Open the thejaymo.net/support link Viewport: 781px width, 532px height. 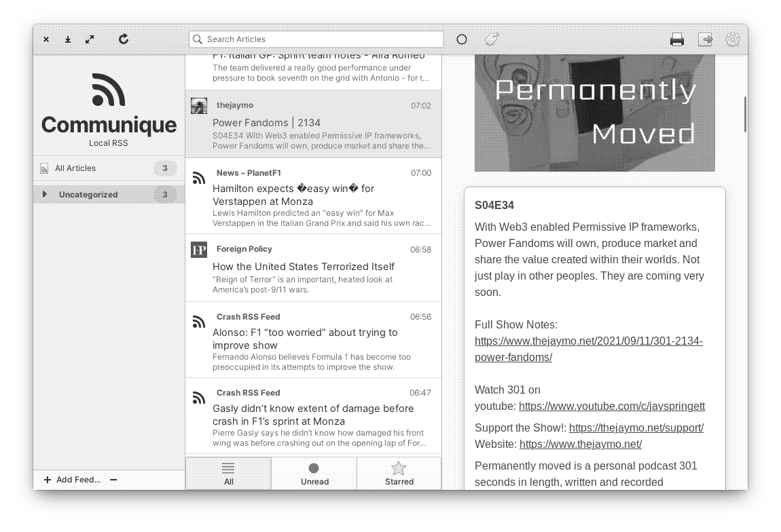[x=636, y=427]
